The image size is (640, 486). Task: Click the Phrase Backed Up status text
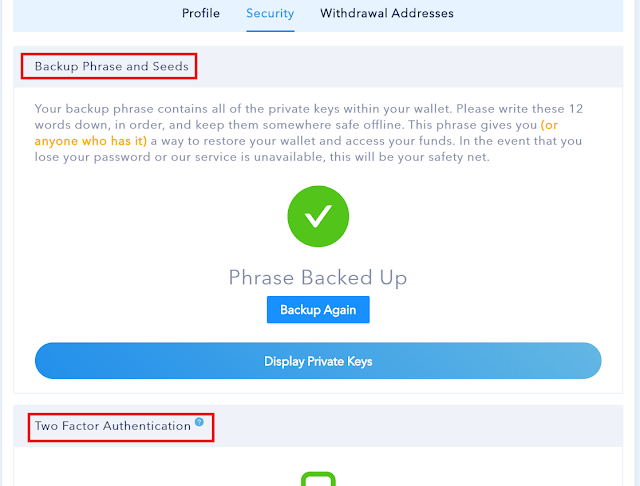(318, 278)
